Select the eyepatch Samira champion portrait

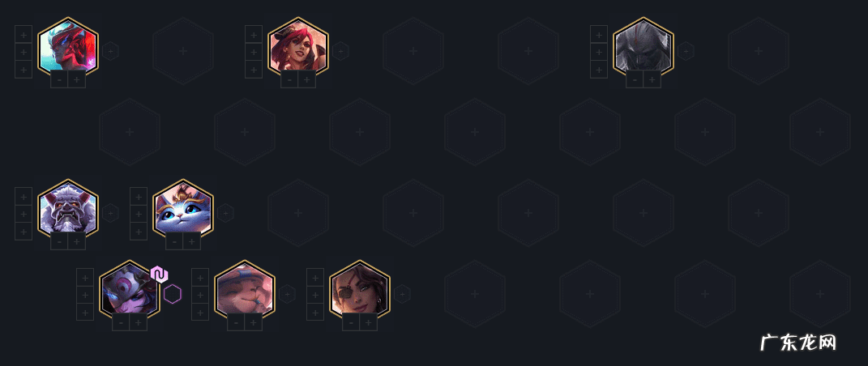360,290
